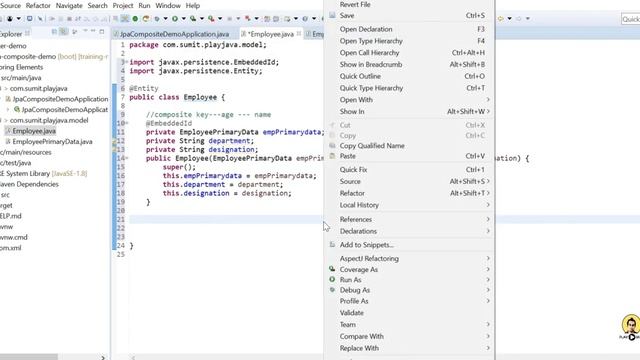Select Employee.java in the Explorer tree
The width and height of the screenshot is (640, 360).
[34, 131]
